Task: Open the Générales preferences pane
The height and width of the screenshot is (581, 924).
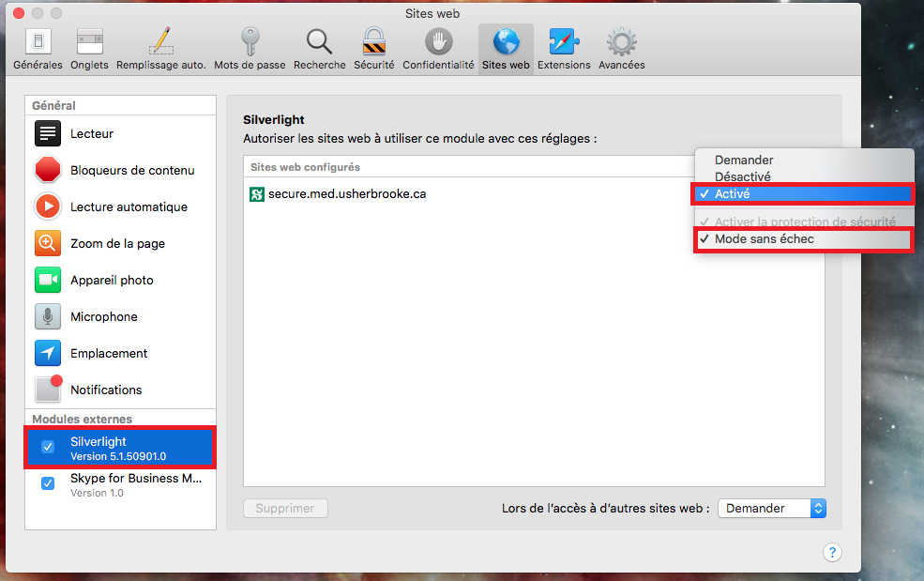Action: 38,49
